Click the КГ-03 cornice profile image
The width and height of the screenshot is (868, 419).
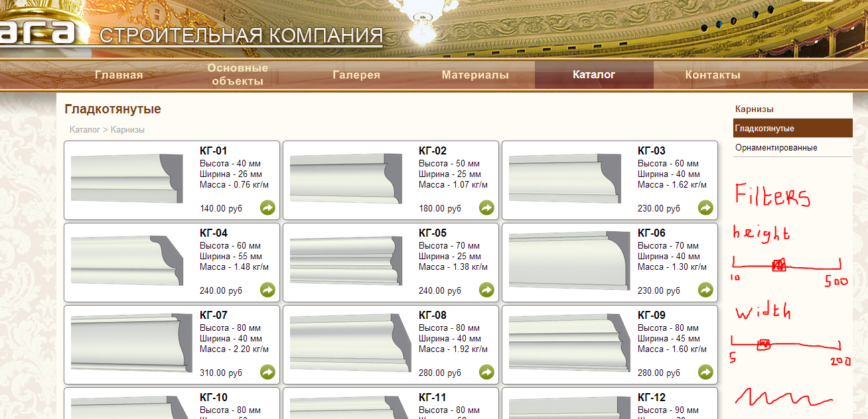point(565,179)
